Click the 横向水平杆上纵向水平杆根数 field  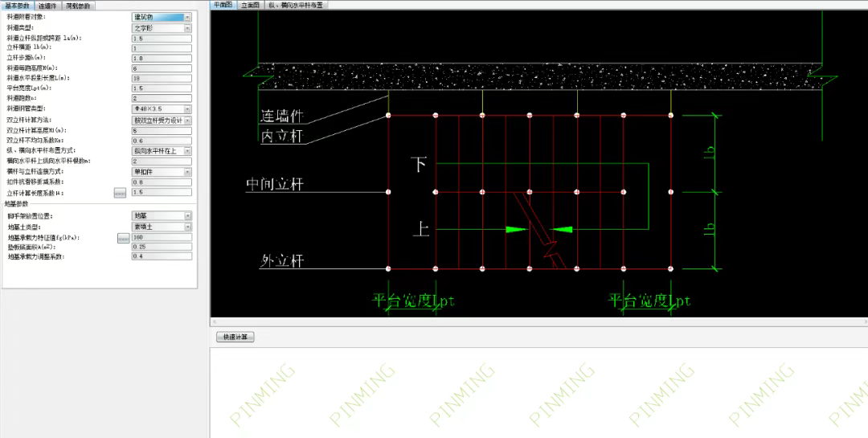[x=162, y=161]
